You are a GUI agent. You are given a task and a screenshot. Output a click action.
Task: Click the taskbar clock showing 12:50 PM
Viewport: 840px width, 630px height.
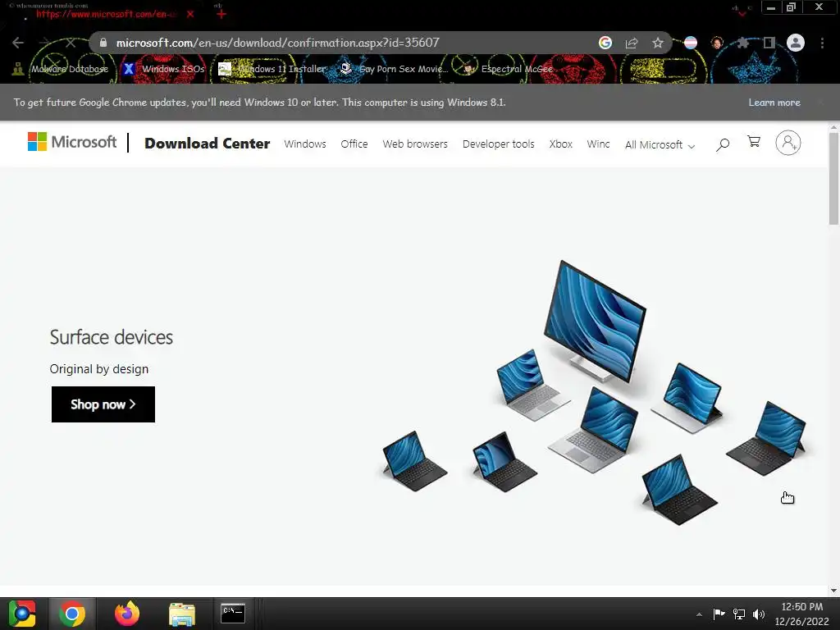(802, 614)
